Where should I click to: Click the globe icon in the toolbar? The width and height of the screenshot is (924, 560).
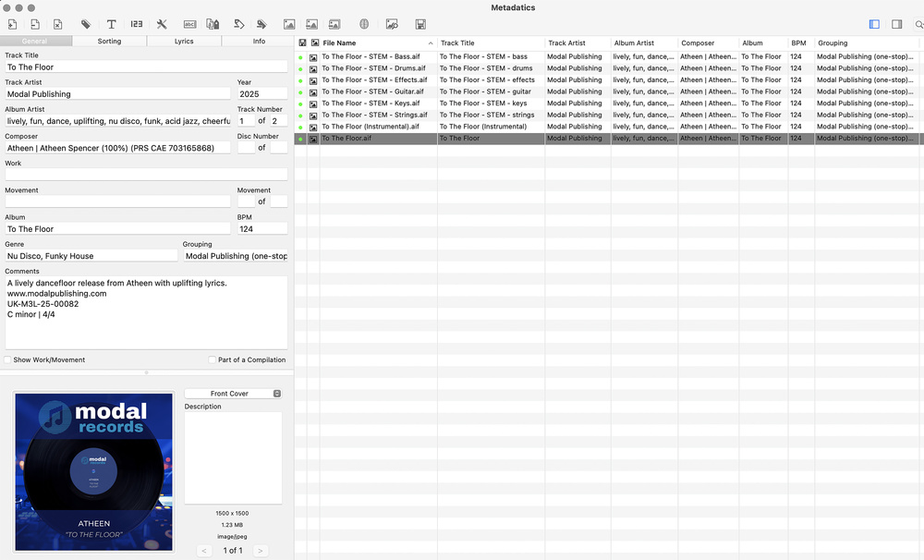364,24
